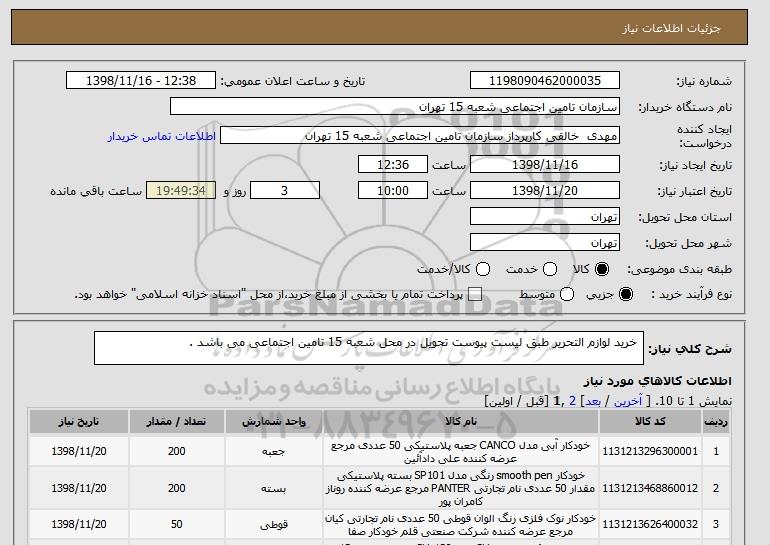This screenshot has height=545, width=770.
Task: Click the تاریخ اعتبار نیاز date field
Action: pos(545,191)
